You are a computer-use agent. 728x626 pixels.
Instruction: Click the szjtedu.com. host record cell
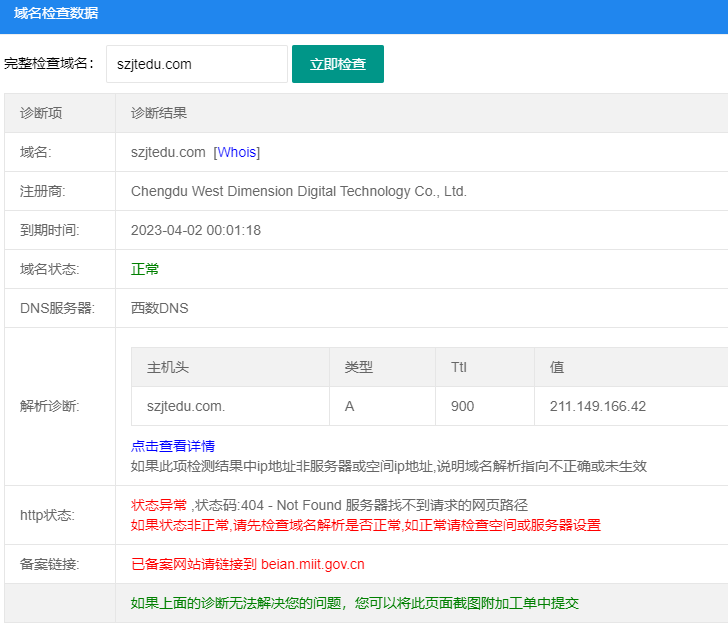186,406
